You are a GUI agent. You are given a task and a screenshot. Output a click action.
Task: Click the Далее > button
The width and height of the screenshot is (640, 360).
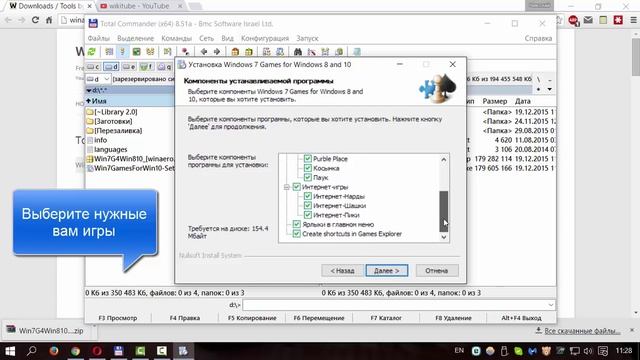point(387,270)
